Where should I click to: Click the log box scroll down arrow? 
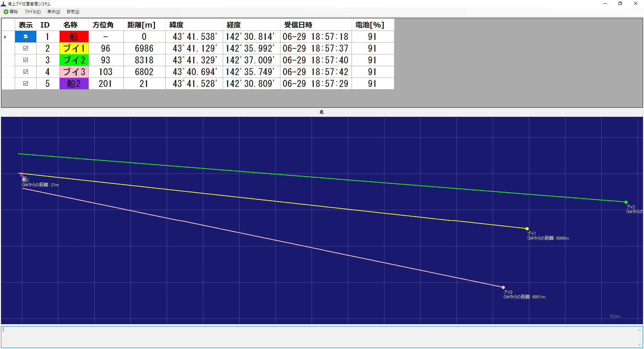(639, 344)
